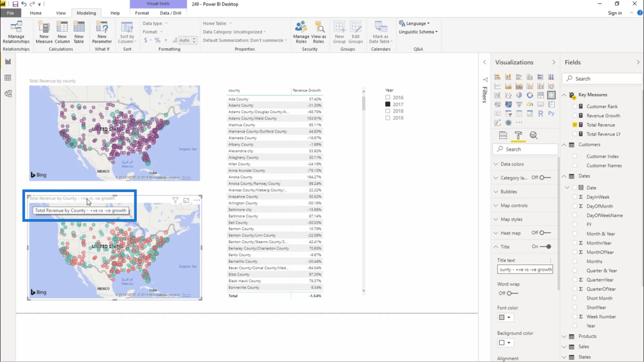The width and height of the screenshot is (644, 362).
Task: Turn off the Title toggle
Action: pos(545,247)
